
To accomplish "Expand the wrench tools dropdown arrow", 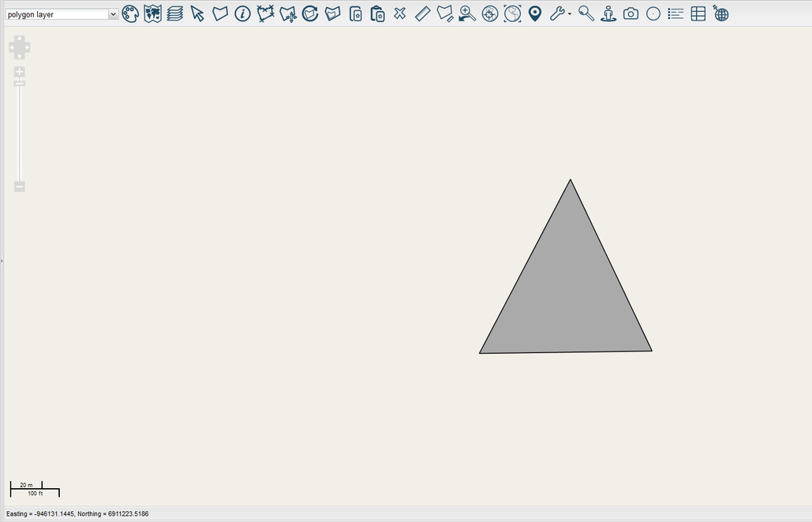I will (570, 14).
